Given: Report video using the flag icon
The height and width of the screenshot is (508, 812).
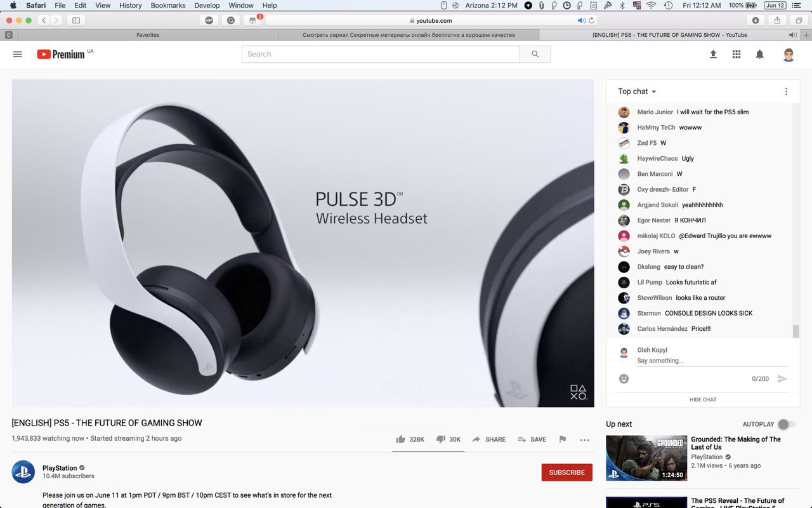Looking at the screenshot, I should coord(562,439).
